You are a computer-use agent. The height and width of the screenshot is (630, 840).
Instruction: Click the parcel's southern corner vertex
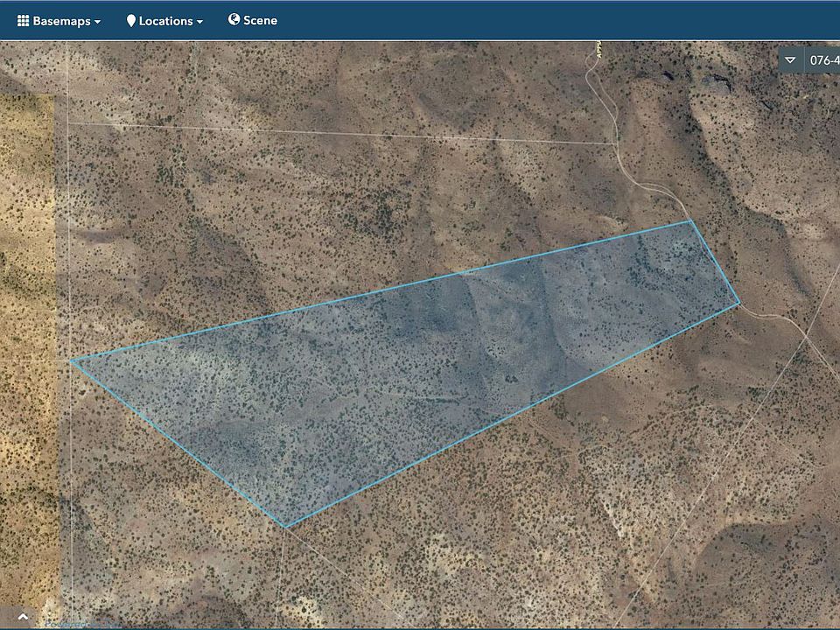coord(285,527)
